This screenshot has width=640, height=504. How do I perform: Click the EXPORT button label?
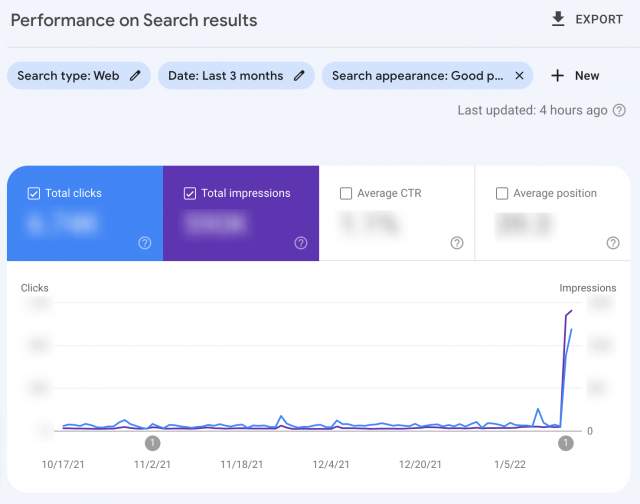(601, 20)
